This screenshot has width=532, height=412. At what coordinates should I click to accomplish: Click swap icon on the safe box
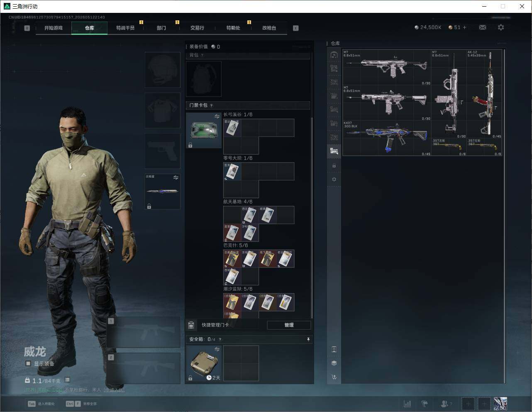click(x=217, y=349)
